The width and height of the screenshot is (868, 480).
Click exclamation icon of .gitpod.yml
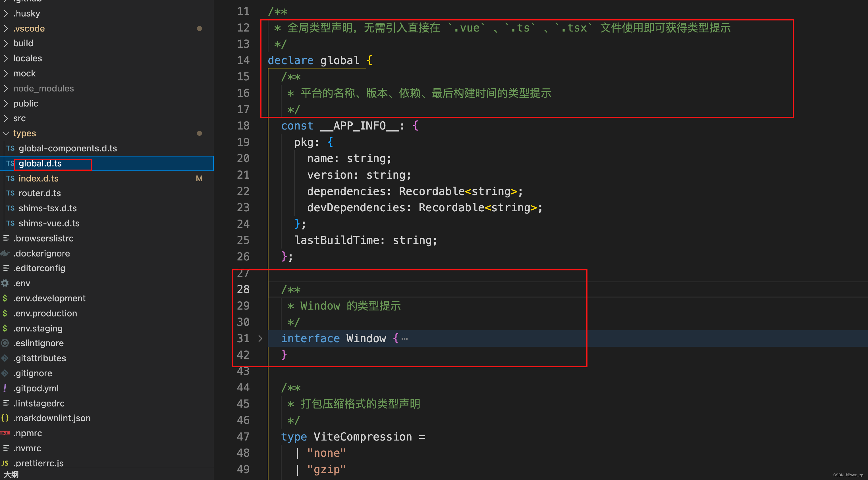[5, 388]
